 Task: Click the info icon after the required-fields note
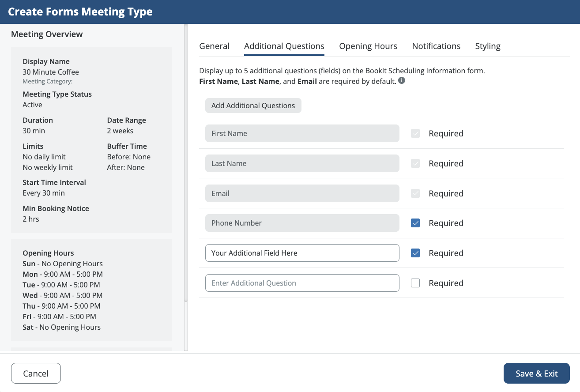[x=402, y=81]
